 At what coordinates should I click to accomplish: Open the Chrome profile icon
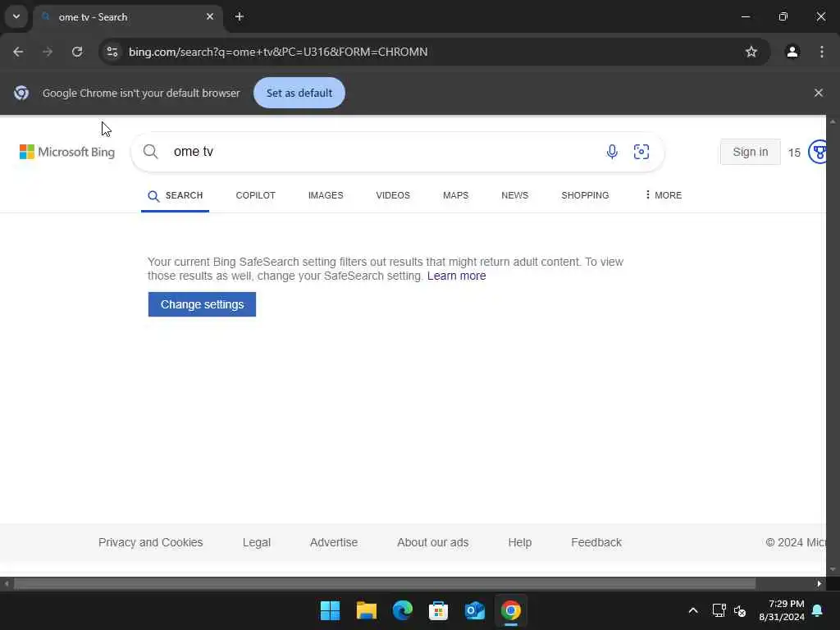pyautogui.click(x=792, y=52)
